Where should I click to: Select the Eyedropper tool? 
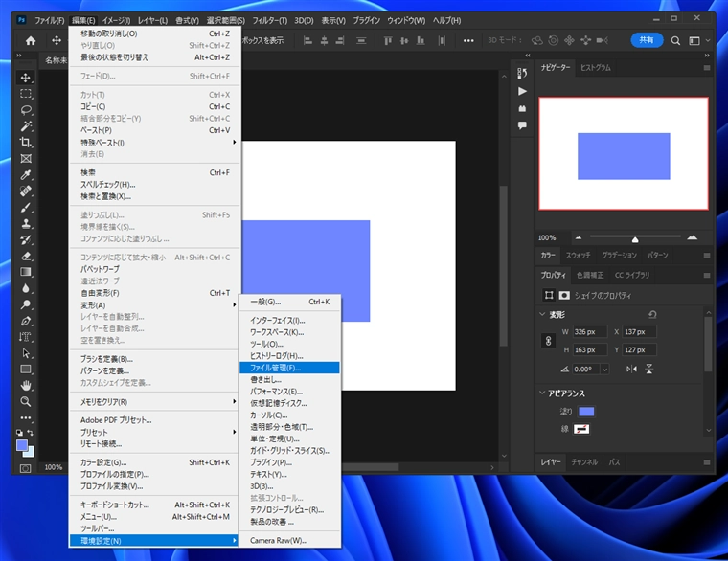point(26,175)
